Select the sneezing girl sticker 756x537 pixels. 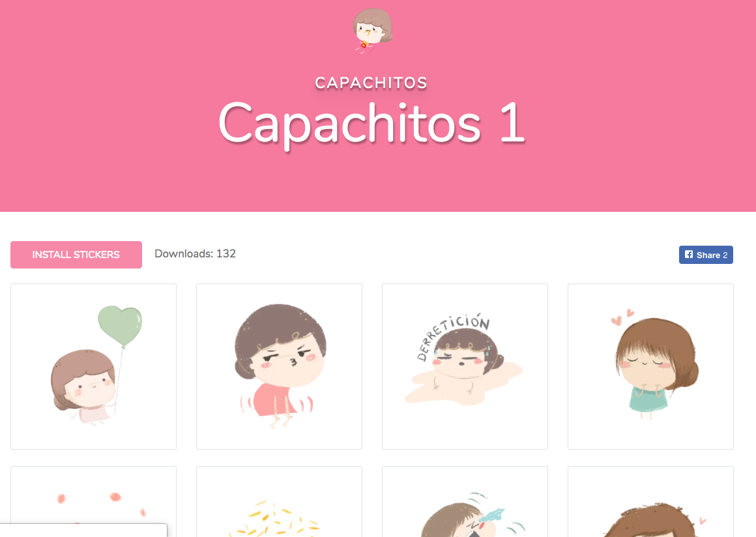point(465,501)
